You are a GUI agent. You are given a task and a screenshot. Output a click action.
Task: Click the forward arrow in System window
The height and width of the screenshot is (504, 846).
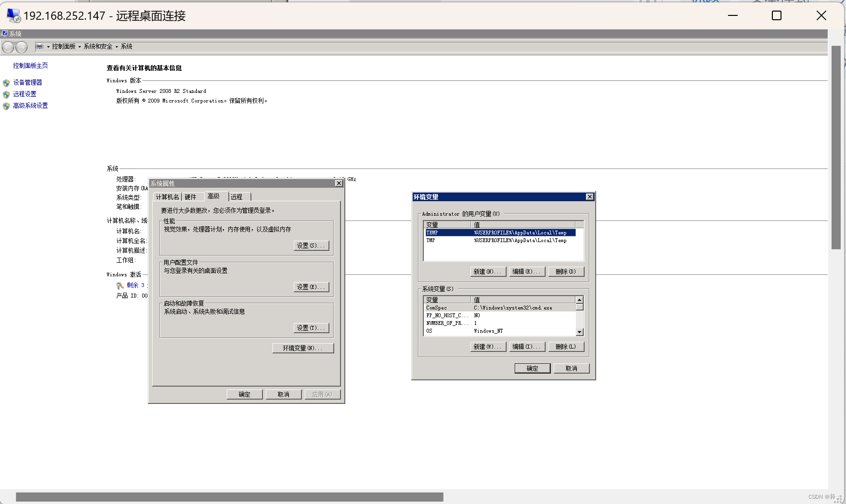pos(22,47)
